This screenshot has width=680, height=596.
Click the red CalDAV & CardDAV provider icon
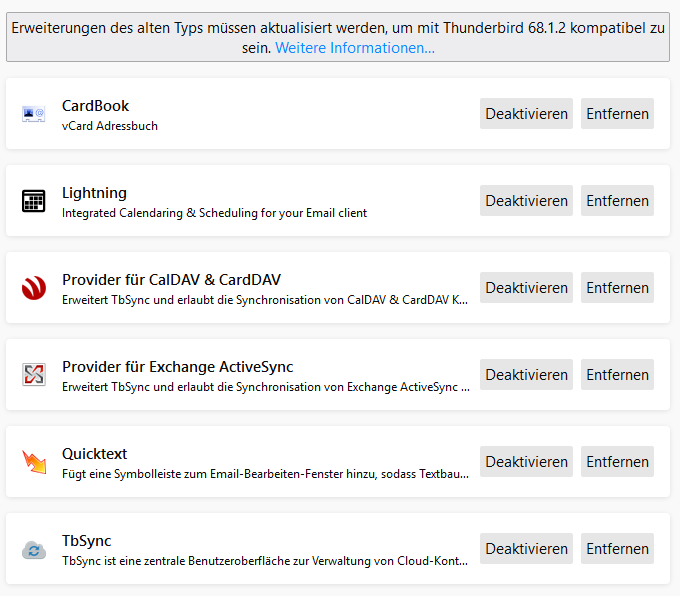pos(34,288)
